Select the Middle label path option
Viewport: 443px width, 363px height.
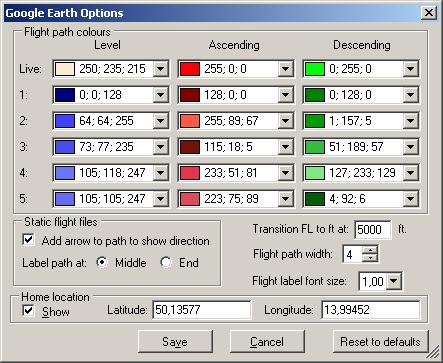102,262
